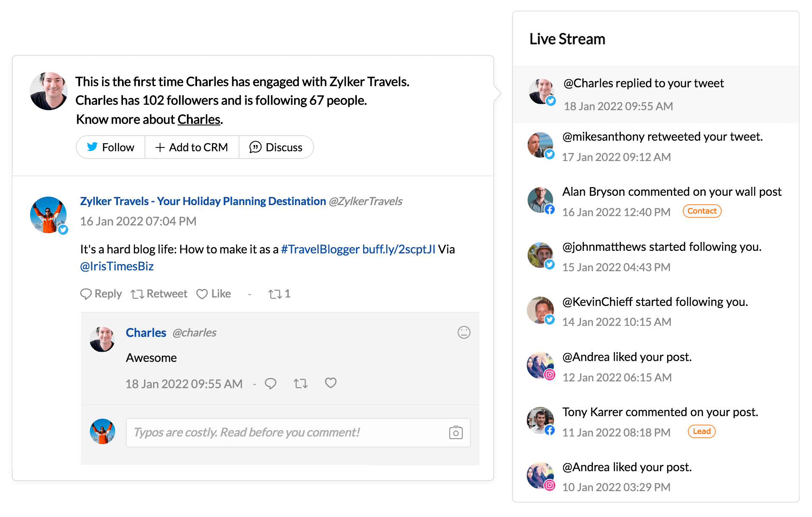The width and height of the screenshot is (812, 517).
Task: Click the sentiment face icon on Charles's reply
Action: pos(464,332)
